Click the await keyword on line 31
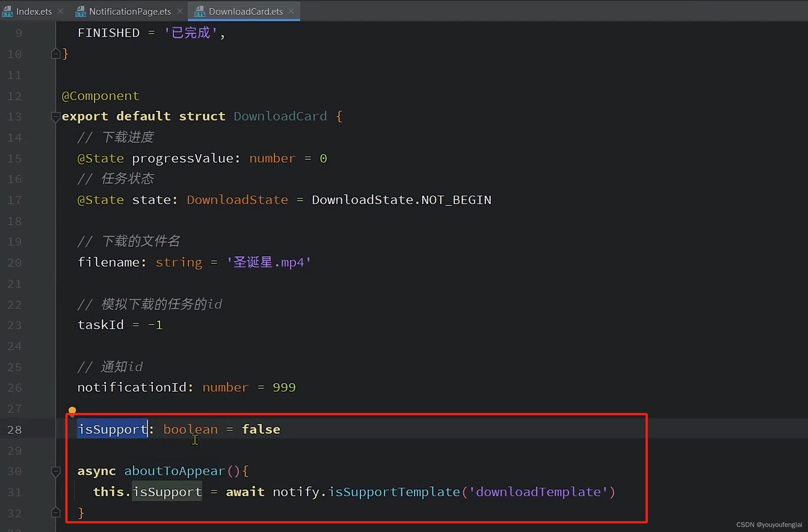Image resolution: width=808 pixels, height=532 pixels. coord(245,492)
